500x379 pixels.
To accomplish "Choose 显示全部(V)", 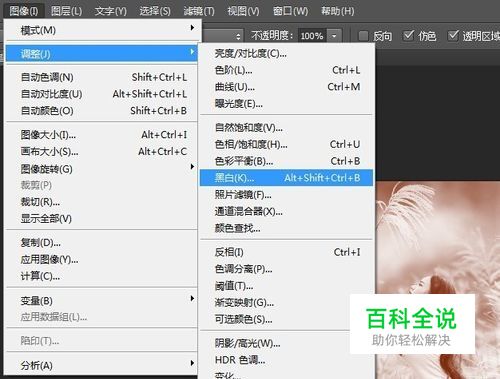I will [102, 218].
